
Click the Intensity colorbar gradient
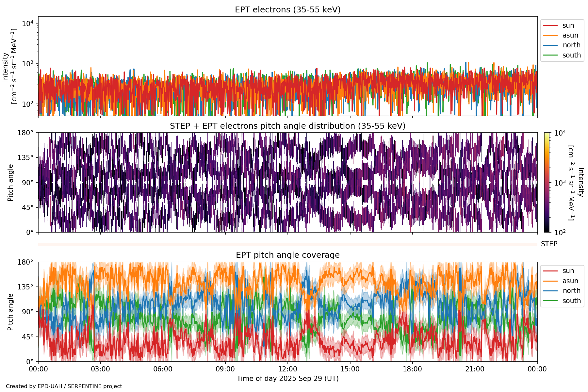tap(547, 182)
